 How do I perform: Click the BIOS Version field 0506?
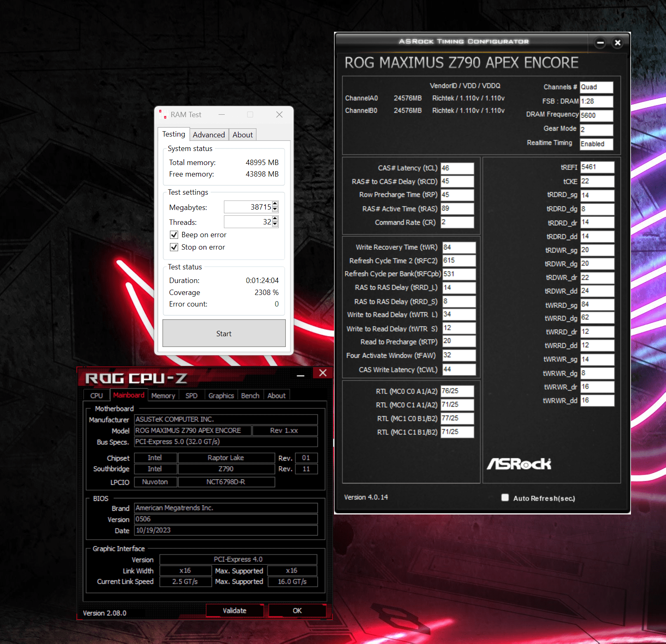click(x=226, y=519)
